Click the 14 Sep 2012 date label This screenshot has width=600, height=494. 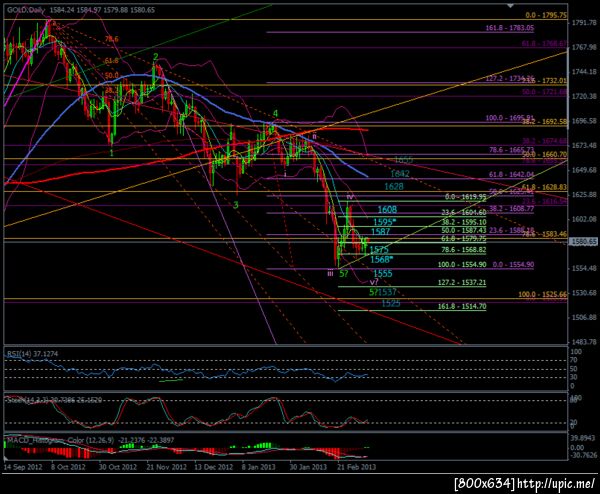23,467
